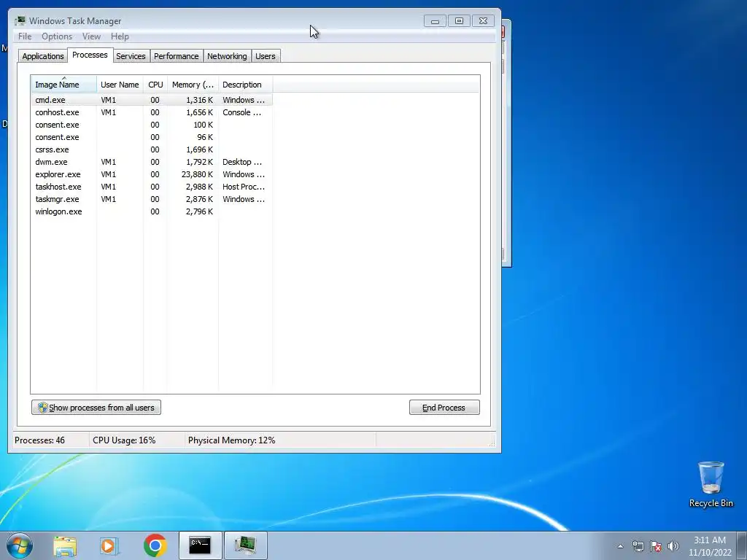
Task: Select the consent.exe row using 100 K
Action: click(x=152, y=125)
